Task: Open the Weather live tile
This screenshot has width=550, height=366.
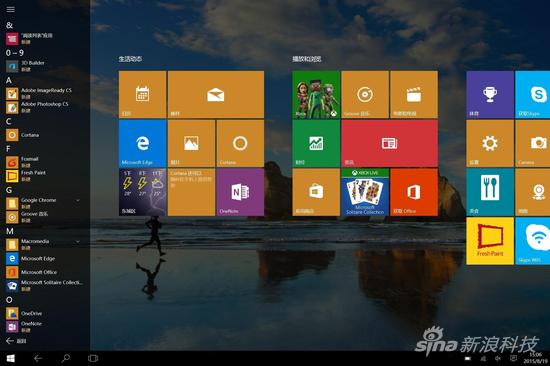Action: click(x=142, y=192)
